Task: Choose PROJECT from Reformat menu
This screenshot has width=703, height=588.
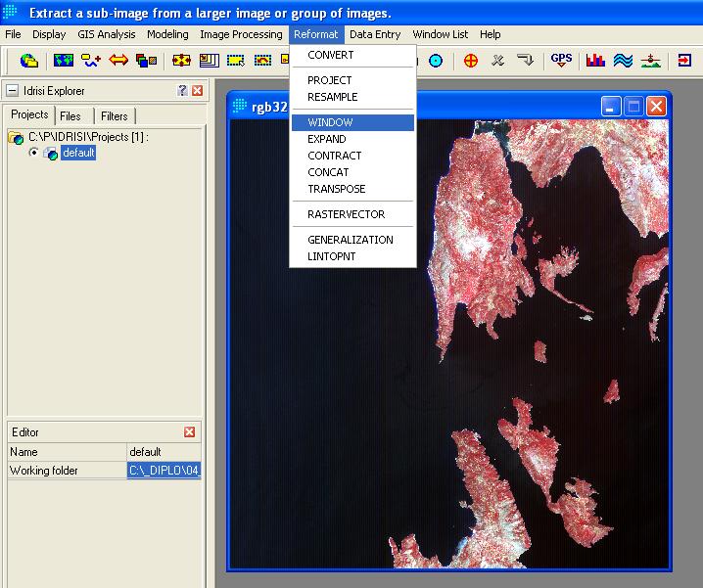Action: pyautogui.click(x=352, y=80)
